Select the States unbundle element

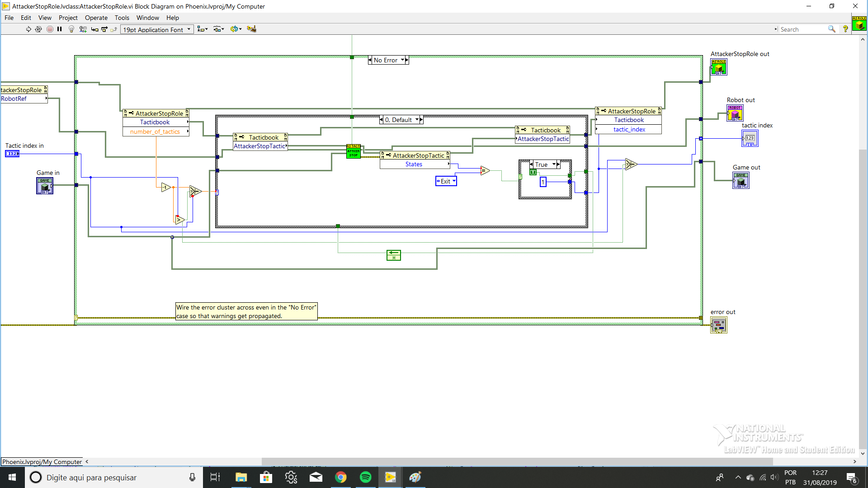point(415,164)
